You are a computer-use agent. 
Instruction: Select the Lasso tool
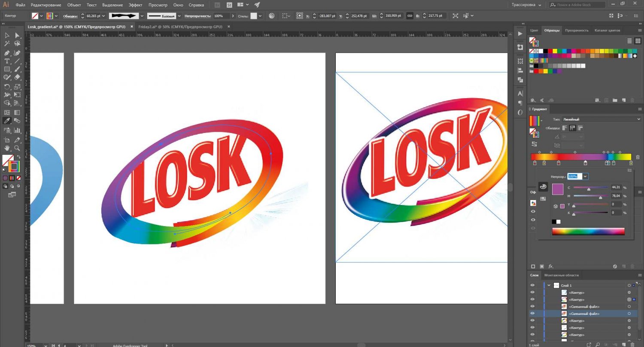tap(17, 44)
